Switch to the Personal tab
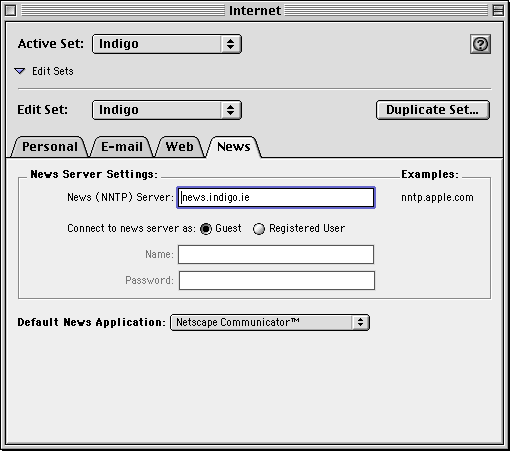 pos(50,147)
